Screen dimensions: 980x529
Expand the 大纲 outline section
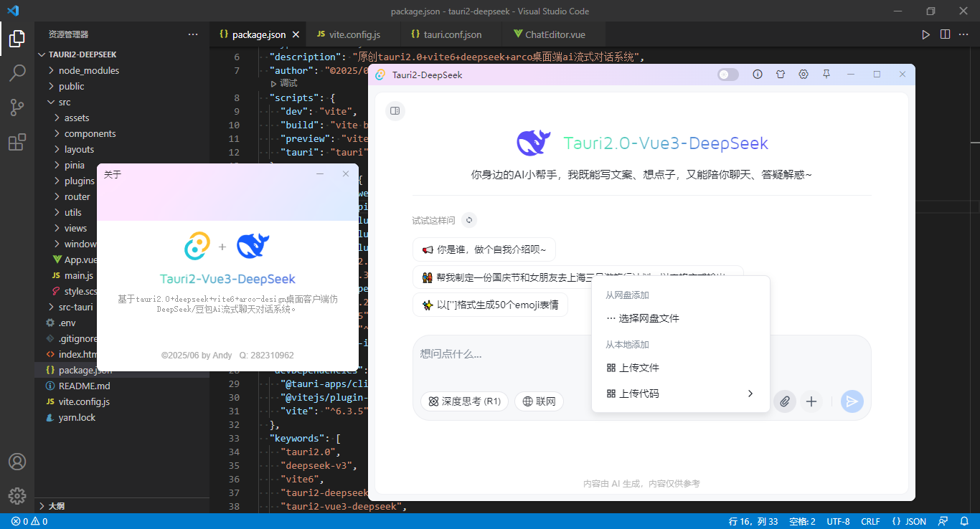click(122, 505)
